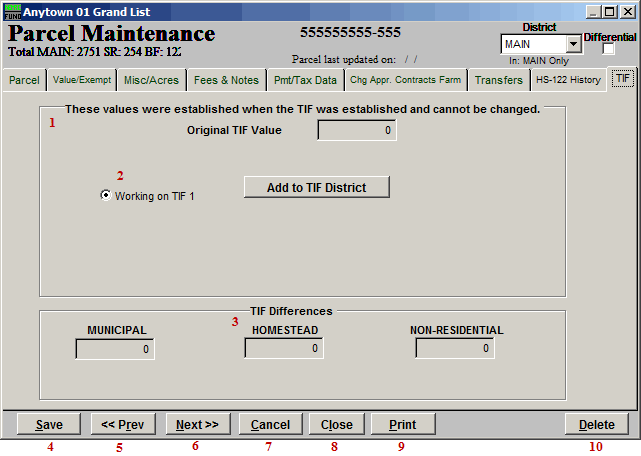Open the Pmt/Tax Data tab

coord(305,80)
